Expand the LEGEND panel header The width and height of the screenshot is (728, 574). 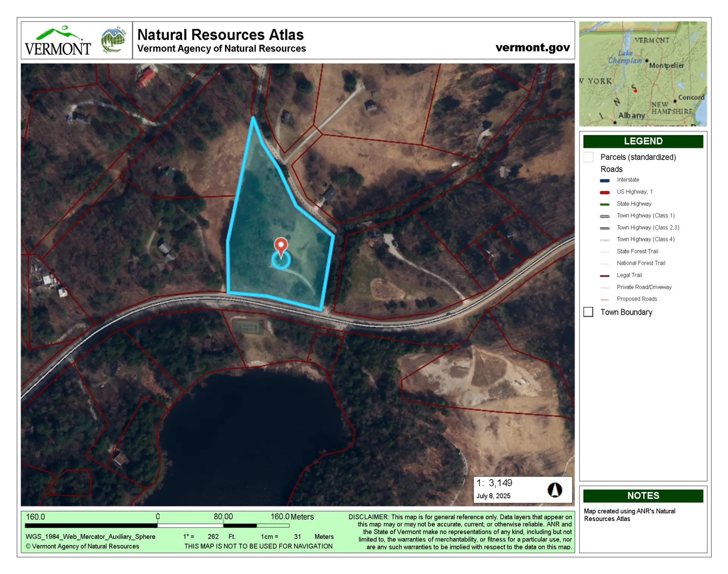click(x=643, y=141)
